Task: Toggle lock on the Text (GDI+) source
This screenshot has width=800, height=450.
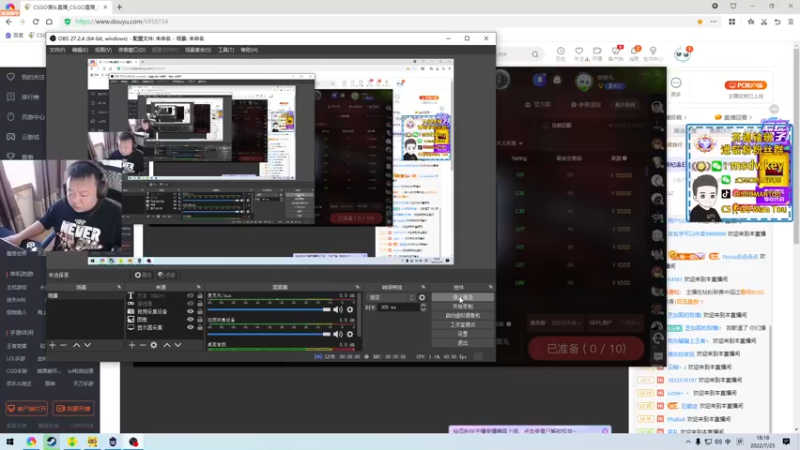Action: pyautogui.click(x=200, y=296)
